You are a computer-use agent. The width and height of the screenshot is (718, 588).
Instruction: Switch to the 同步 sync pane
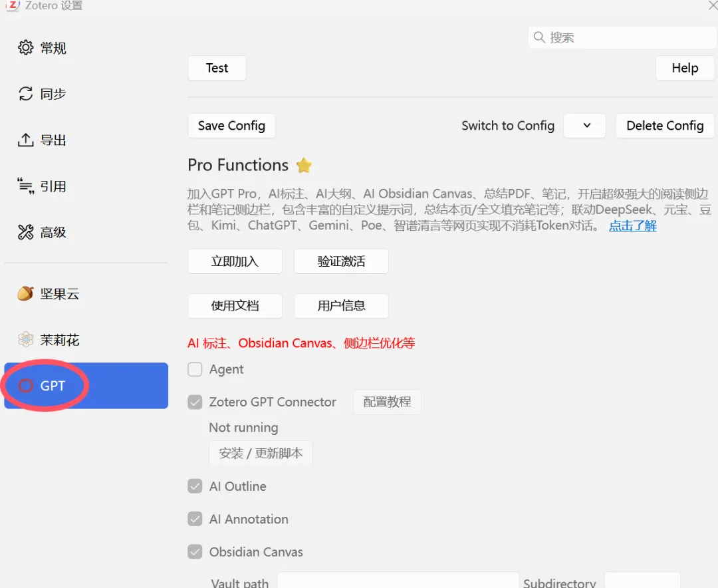tap(86, 94)
